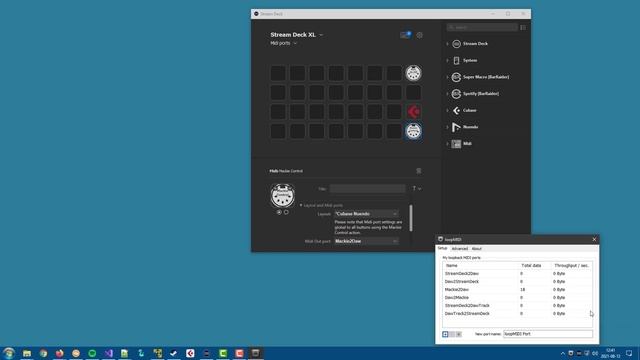Open the notification center in system tray

click(x=629, y=353)
